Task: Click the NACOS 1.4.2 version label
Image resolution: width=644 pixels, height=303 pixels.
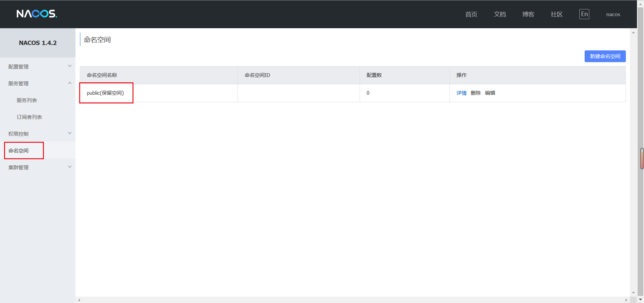Action: (38, 43)
